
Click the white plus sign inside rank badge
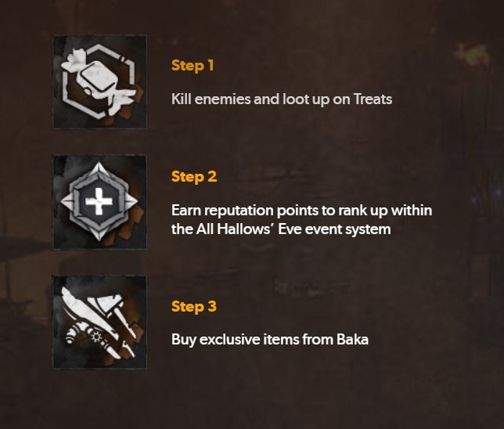click(99, 204)
